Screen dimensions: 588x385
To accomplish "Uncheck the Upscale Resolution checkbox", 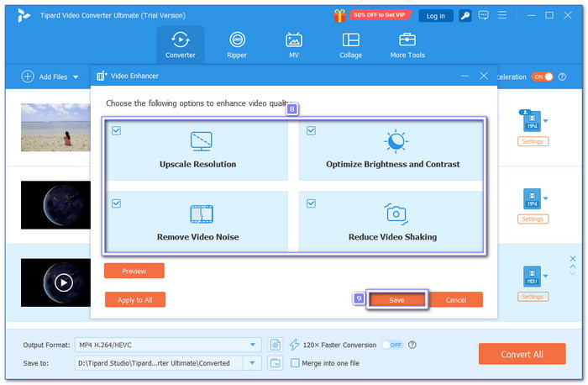I will coord(115,130).
